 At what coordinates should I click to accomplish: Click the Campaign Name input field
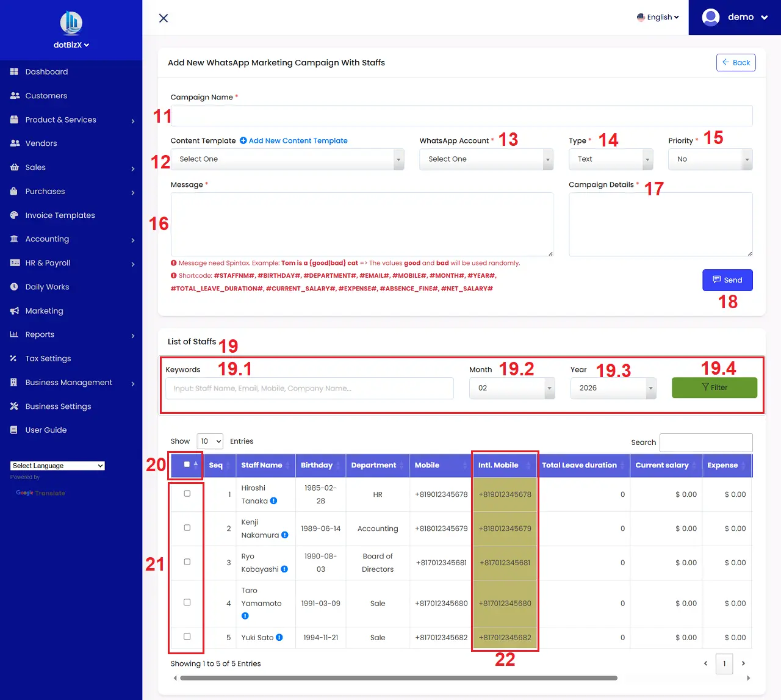(461, 116)
